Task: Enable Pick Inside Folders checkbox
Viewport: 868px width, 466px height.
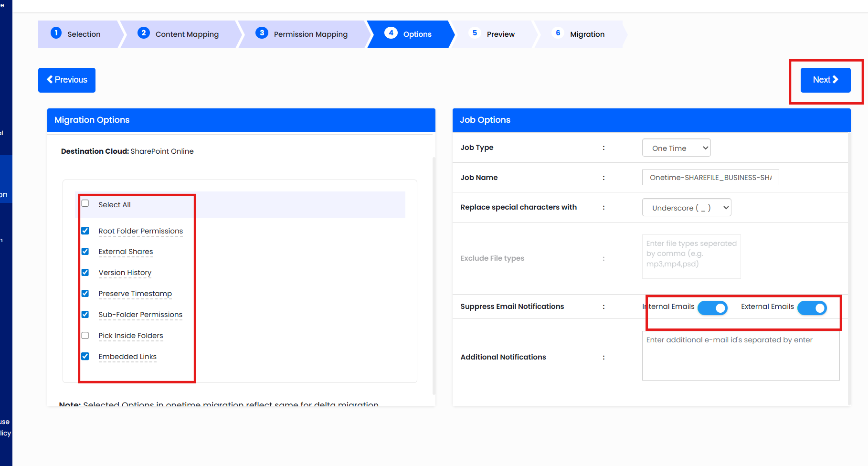Action: pos(85,335)
